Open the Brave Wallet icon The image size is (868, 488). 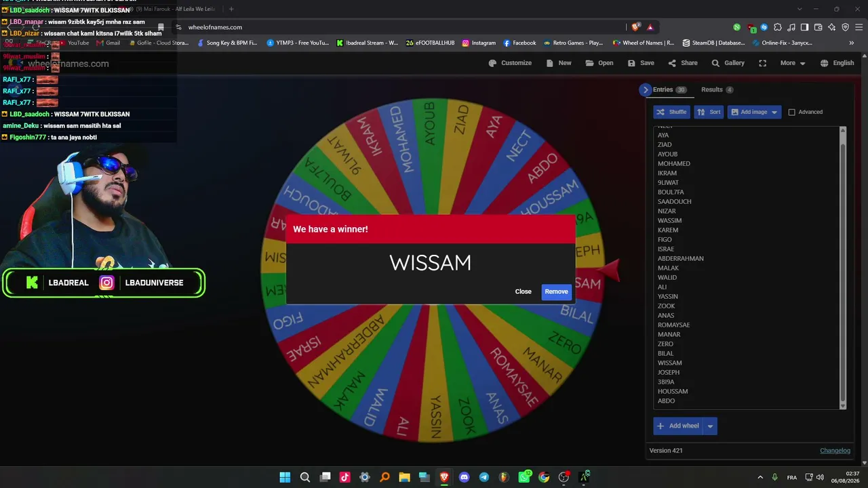click(x=818, y=27)
